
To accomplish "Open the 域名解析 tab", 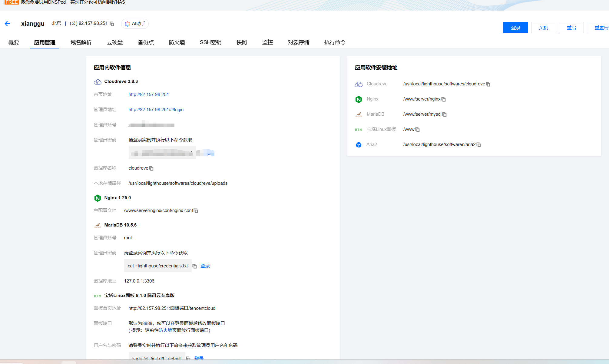I will 81,42.
